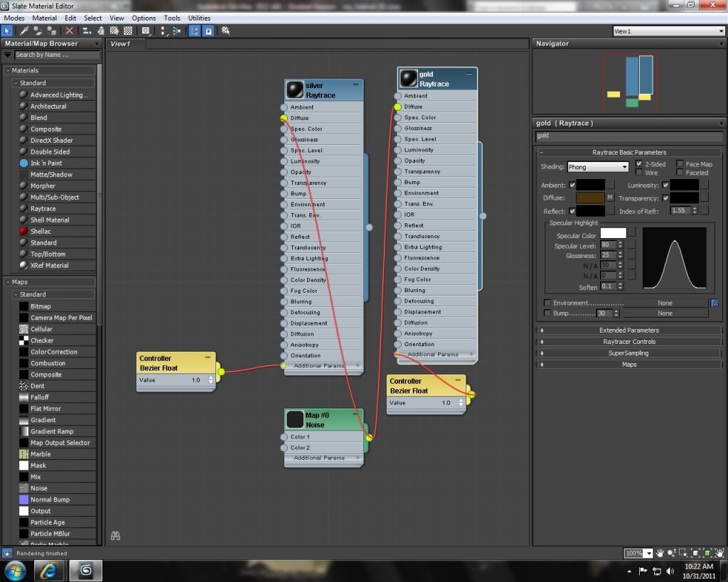Switch to the View1 tab
728x582 pixels.
coord(125,43)
